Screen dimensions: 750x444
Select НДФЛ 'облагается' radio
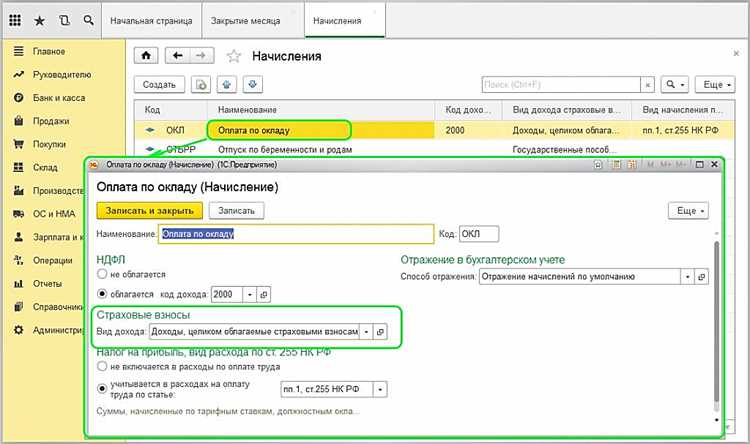pos(102,294)
